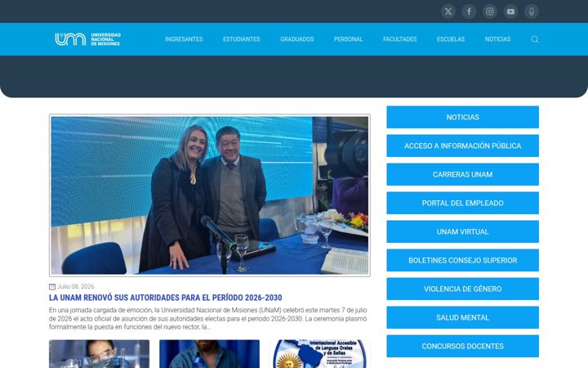Open the headline about renewed authorities 2026-2030
Image resolution: width=588 pixels, height=368 pixels.
[x=165, y=298]
